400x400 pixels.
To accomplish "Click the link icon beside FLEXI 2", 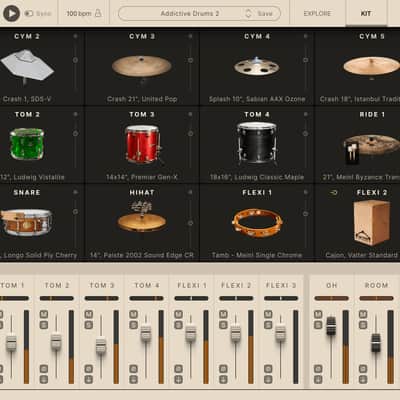I will pos(333,192).
